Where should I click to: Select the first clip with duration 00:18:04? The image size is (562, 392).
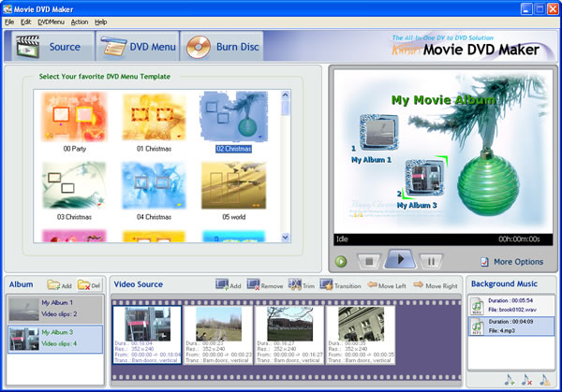pos(147,335)
